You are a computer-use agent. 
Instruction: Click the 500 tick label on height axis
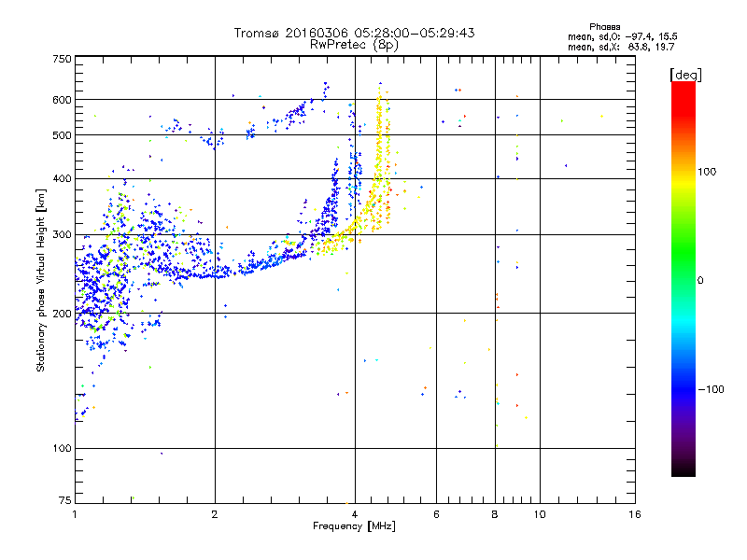[x=62, y=135]
